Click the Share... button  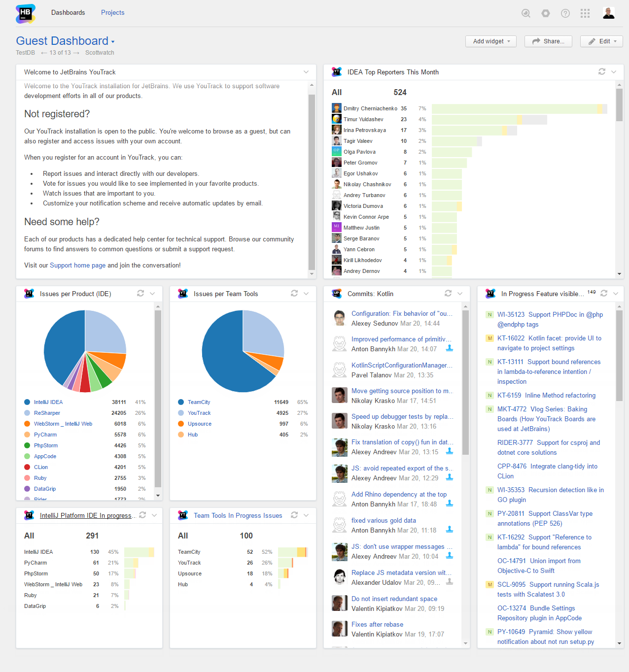point(548,41)
